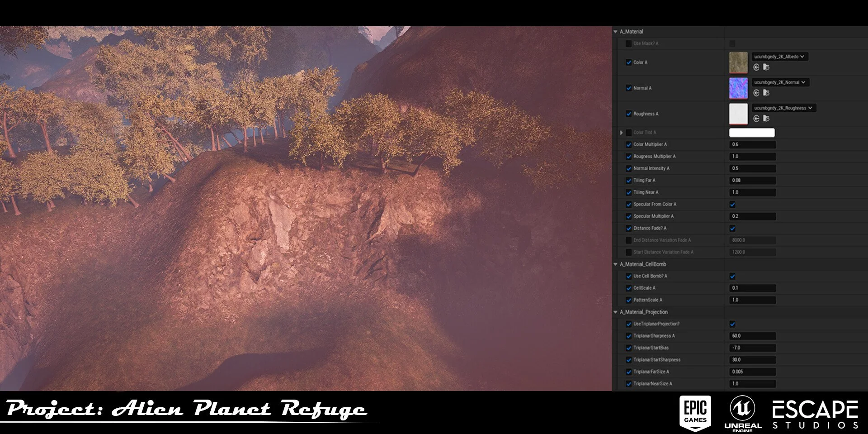Screen dimensions: 868x434
Task: Uncheck the Color A override checkbox
Action: coord(628,62)
